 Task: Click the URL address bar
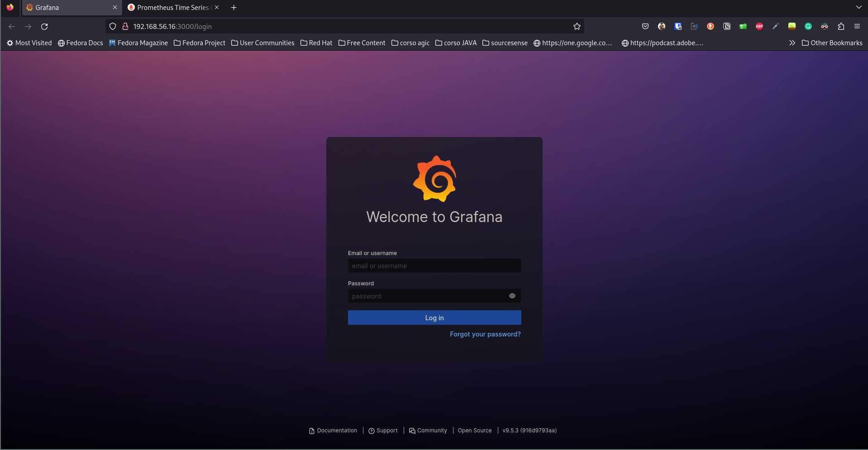click(344, 26)
